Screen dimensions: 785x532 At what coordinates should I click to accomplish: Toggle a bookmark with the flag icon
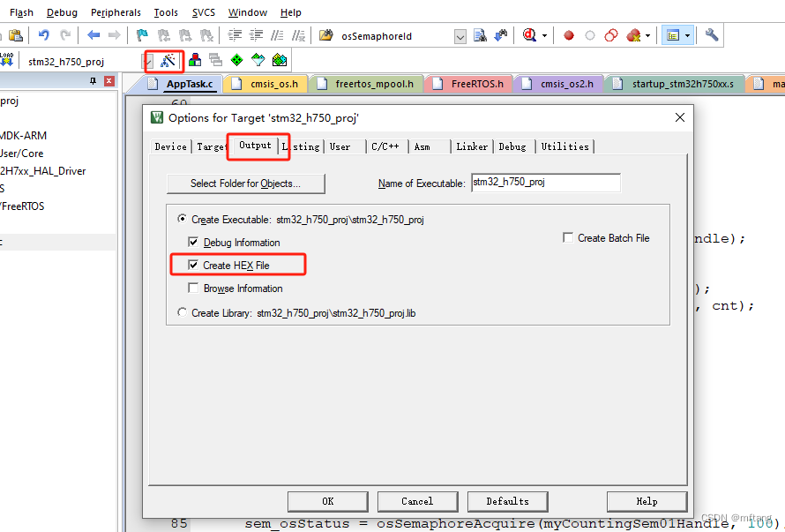coord(143,35)
